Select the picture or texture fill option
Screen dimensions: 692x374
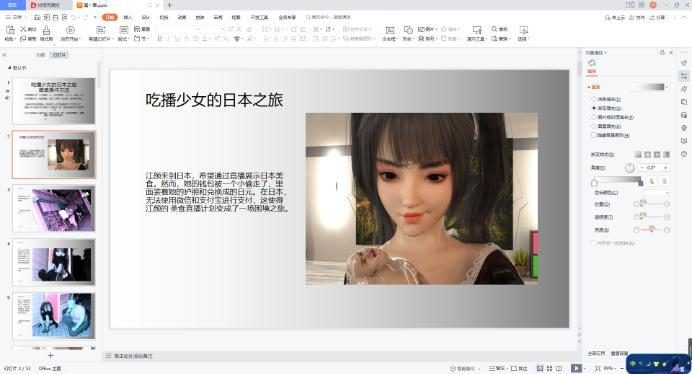[x=594, y=117]
